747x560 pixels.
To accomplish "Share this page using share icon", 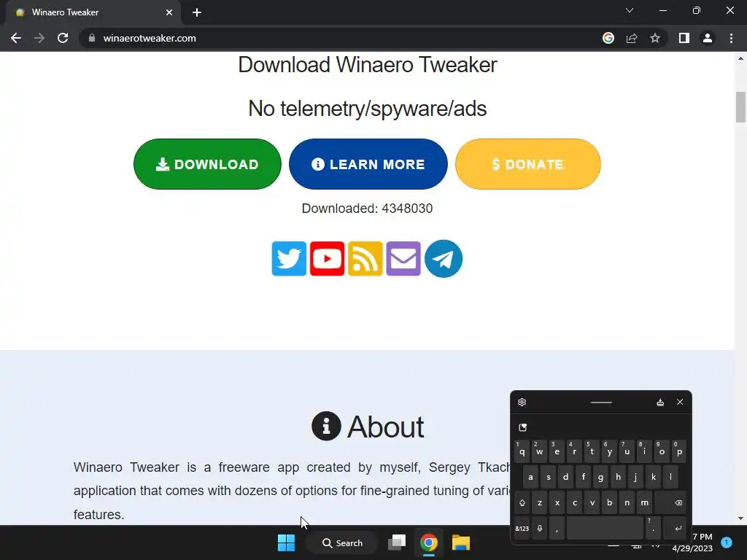I will coord(632,38).
